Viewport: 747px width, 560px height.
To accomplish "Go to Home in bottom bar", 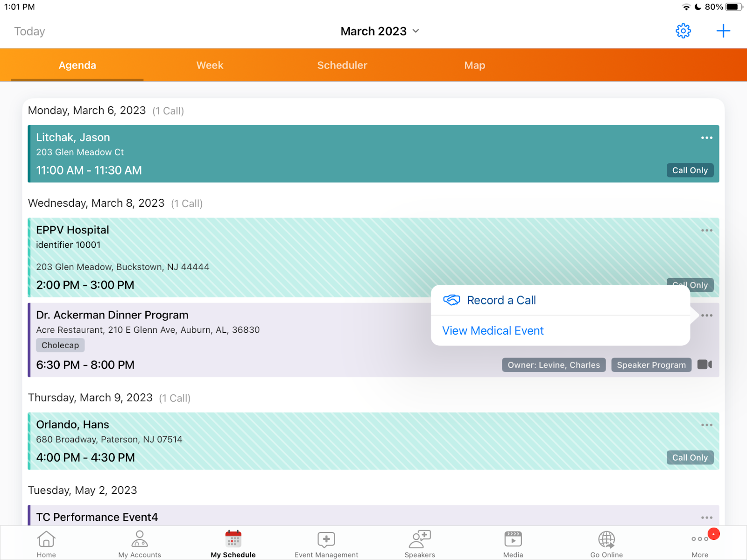I will [46, 544].
